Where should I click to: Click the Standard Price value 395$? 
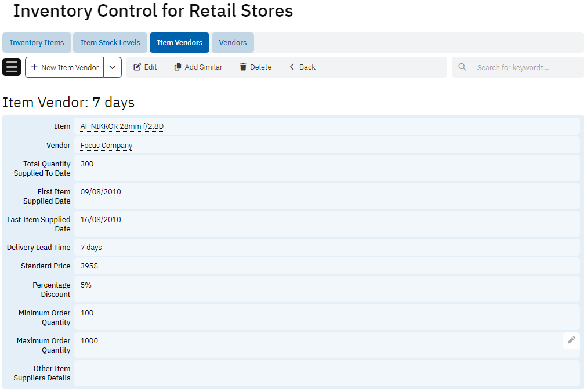pyautogui.click(x=89, y=266)
